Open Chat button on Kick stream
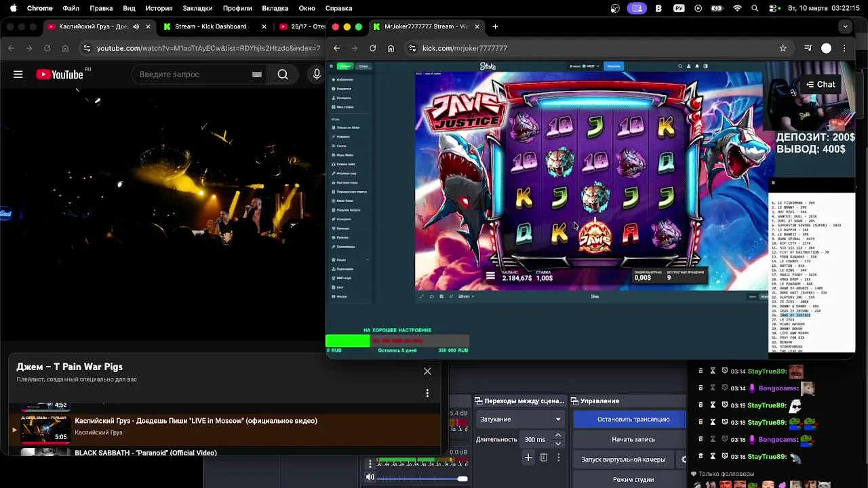This screenshot has height=488, width=868. tap(821, 85)
